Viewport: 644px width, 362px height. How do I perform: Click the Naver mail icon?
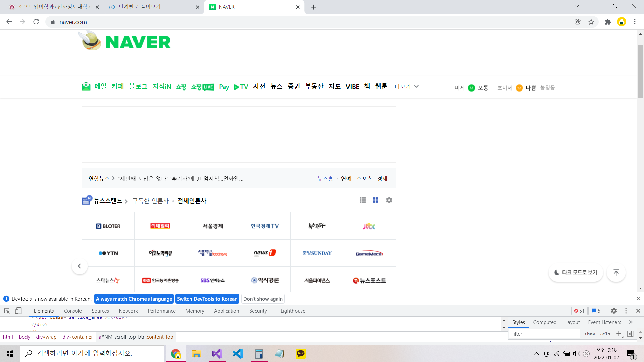click(86, 86)
